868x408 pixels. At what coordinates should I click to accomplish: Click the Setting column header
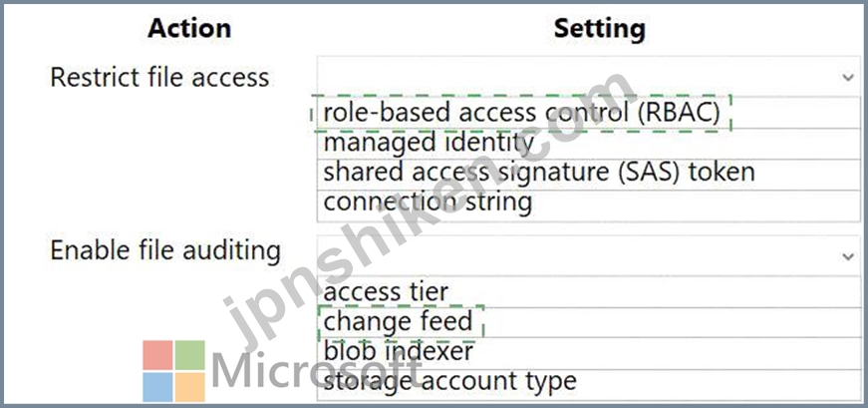[600, 29]
